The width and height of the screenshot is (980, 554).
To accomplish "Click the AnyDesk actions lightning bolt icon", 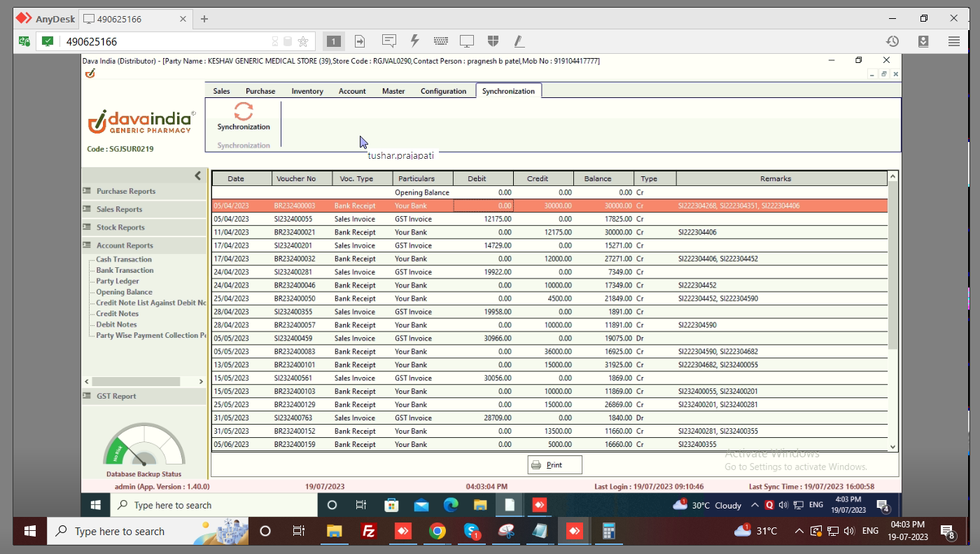I will [x=414, y=41].
